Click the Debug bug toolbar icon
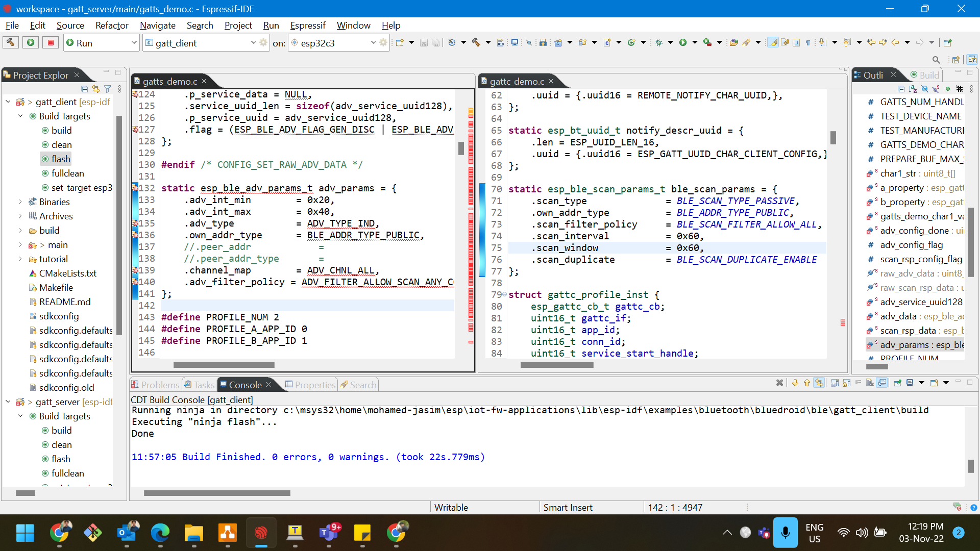 click(x=659, y=43)
